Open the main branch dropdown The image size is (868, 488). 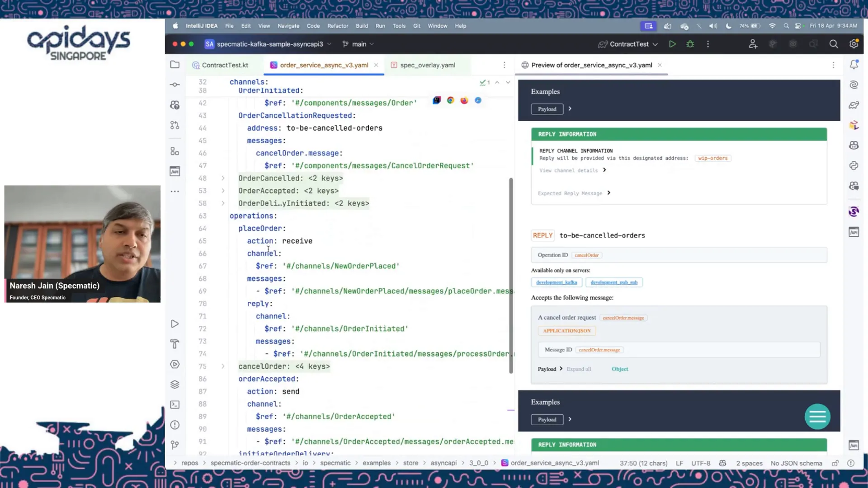358,44
